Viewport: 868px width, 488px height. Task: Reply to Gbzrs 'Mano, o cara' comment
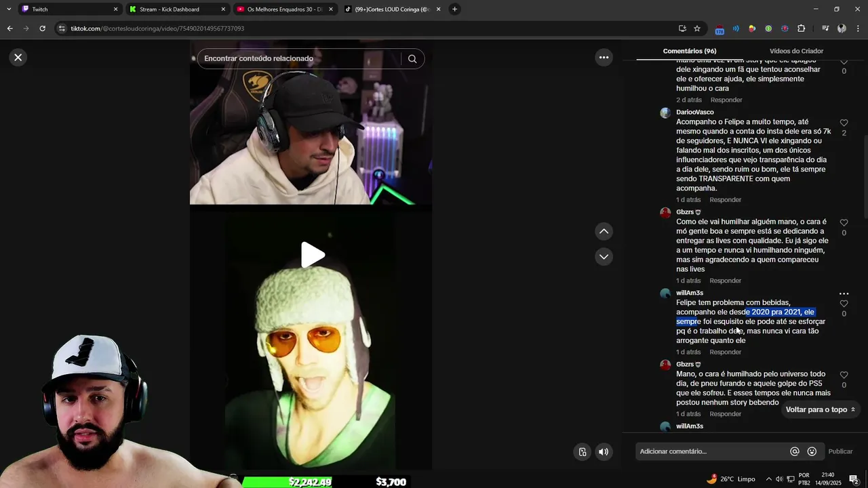(x=725, y=414)
